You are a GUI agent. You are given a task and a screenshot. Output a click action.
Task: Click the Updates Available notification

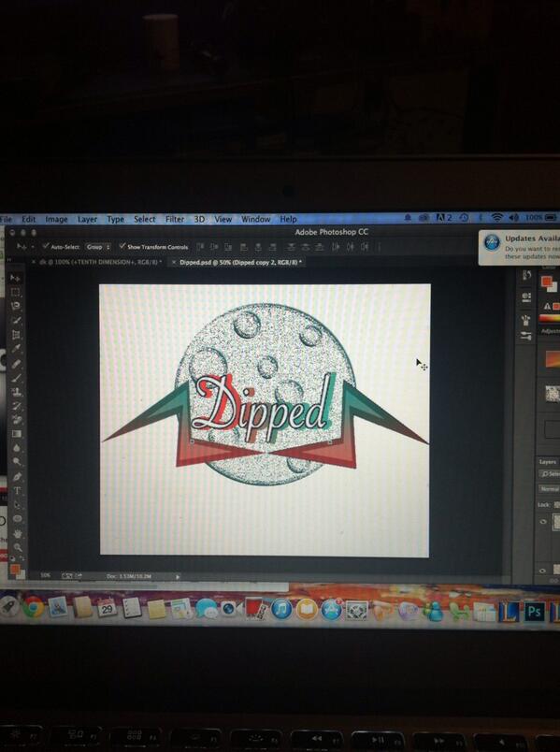520,248
